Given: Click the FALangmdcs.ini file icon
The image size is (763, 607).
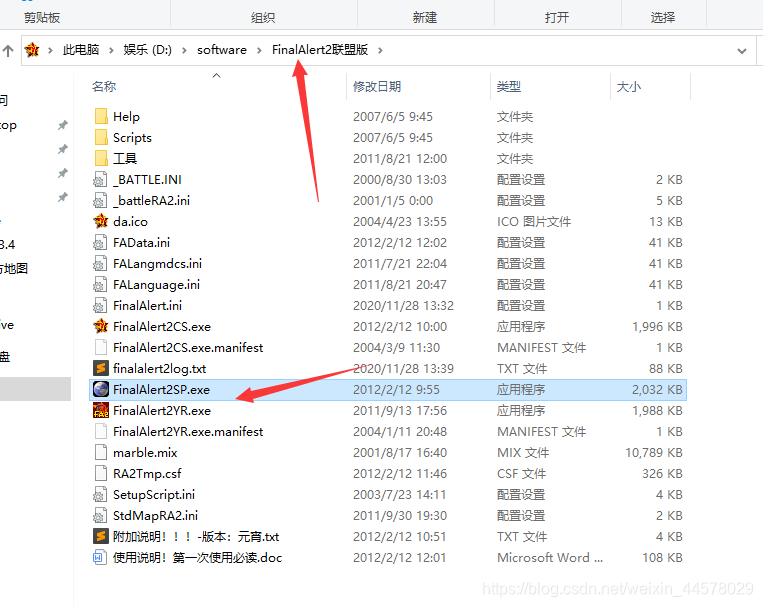Looking at the screenshot, I should tap(101, 263).
